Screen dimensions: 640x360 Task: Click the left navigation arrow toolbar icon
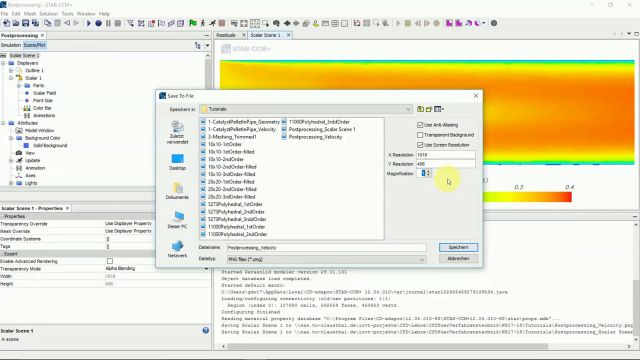[x=287, y=23]
